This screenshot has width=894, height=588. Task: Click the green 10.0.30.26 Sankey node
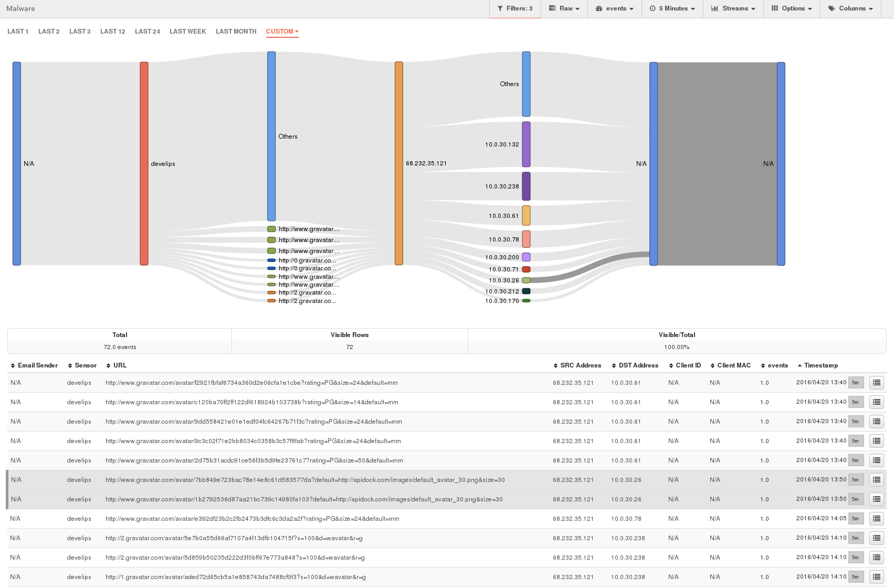(526, 280)
